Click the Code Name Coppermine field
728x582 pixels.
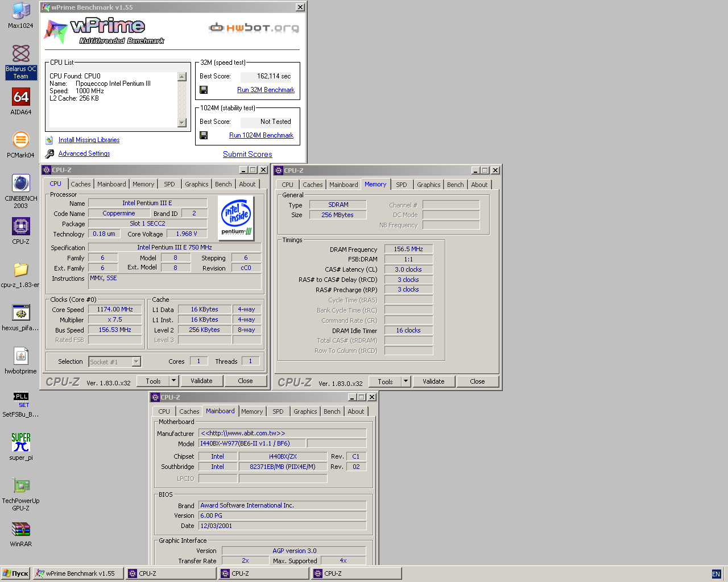pos(119,214)
